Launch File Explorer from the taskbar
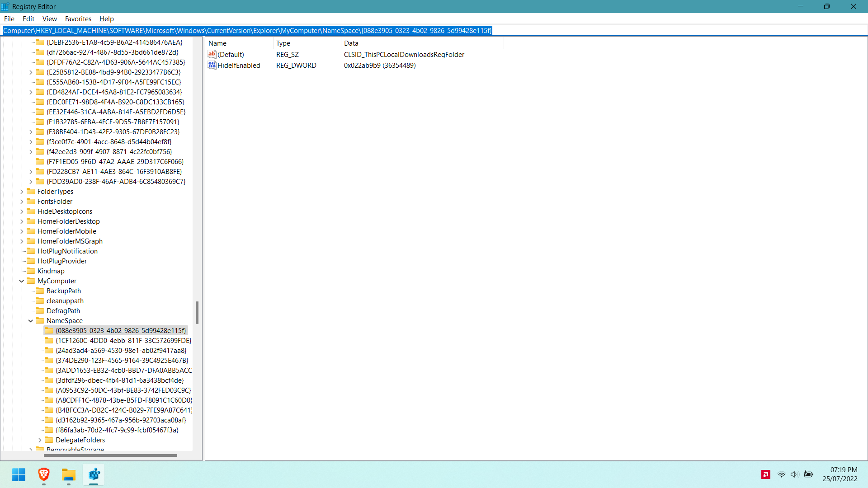Viewport: 868px width, 488px height. [x=69, y=475]
